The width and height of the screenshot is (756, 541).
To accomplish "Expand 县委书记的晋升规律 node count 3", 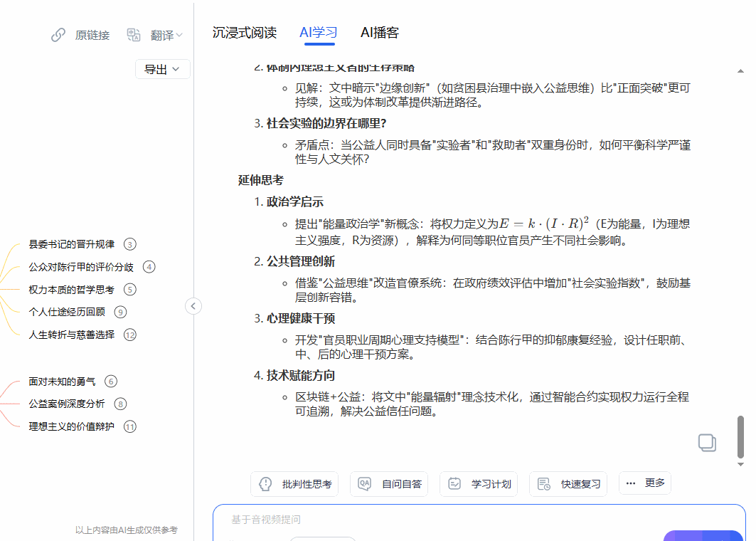I will point(129,244).
